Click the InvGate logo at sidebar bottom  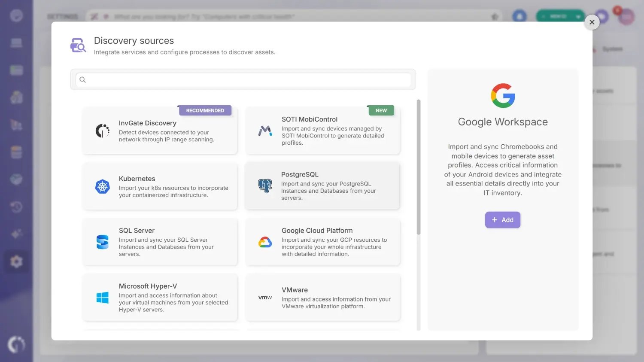[x=16, y=344]
